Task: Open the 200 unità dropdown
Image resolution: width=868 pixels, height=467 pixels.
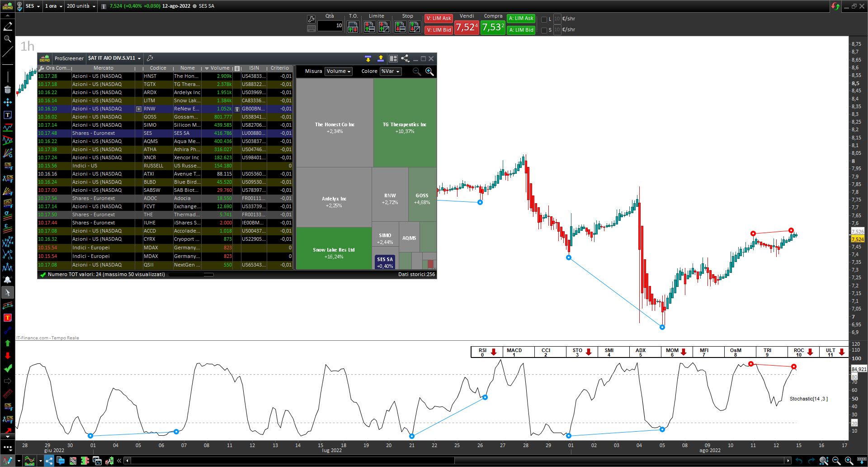Action: pos(81,6)
